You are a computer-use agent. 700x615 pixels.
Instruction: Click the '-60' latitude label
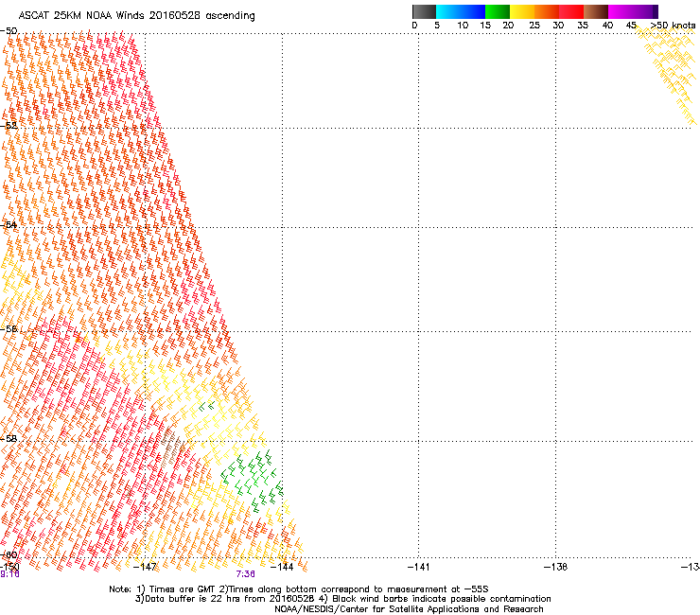click(x=9, y=554)
